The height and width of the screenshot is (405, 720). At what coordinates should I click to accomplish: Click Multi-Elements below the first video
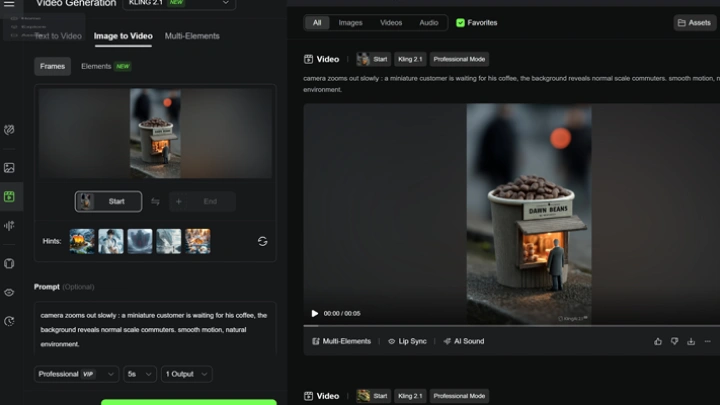pyautogui.click(x=342, y=341)
